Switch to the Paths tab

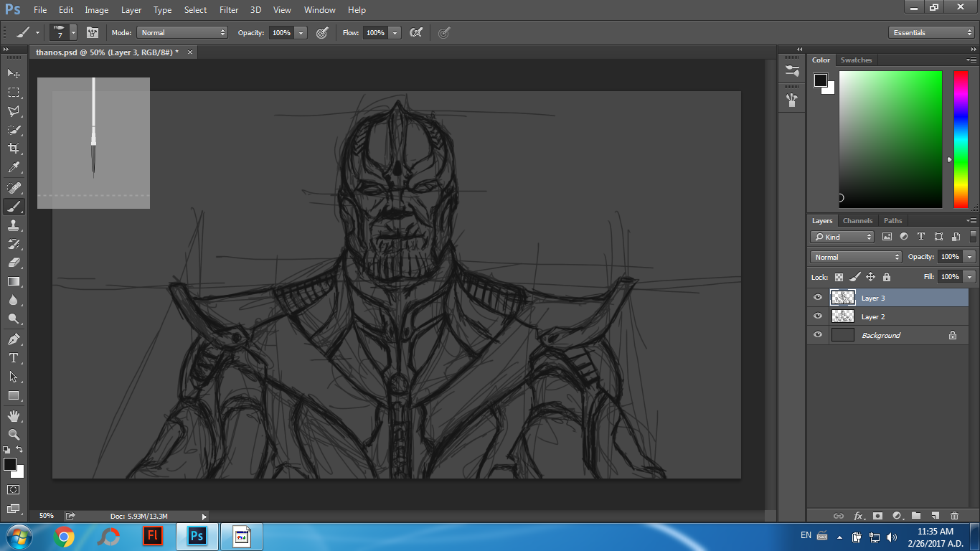[893, 221]
